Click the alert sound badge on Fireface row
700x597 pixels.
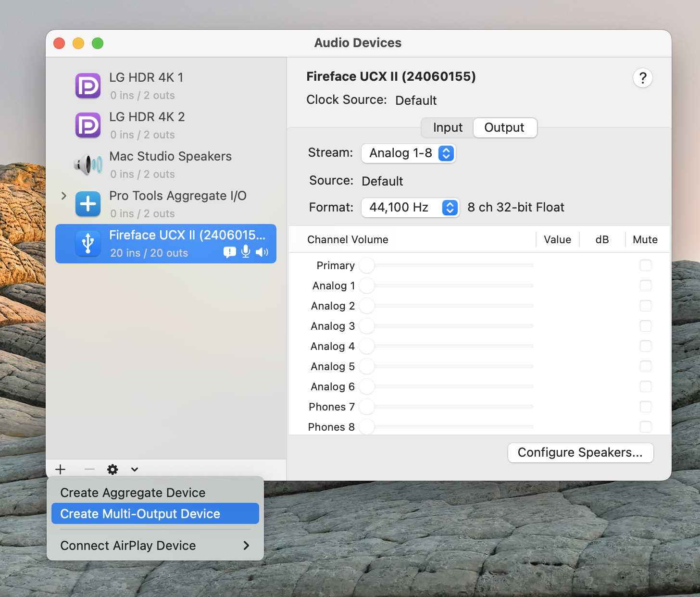(230, 252)
